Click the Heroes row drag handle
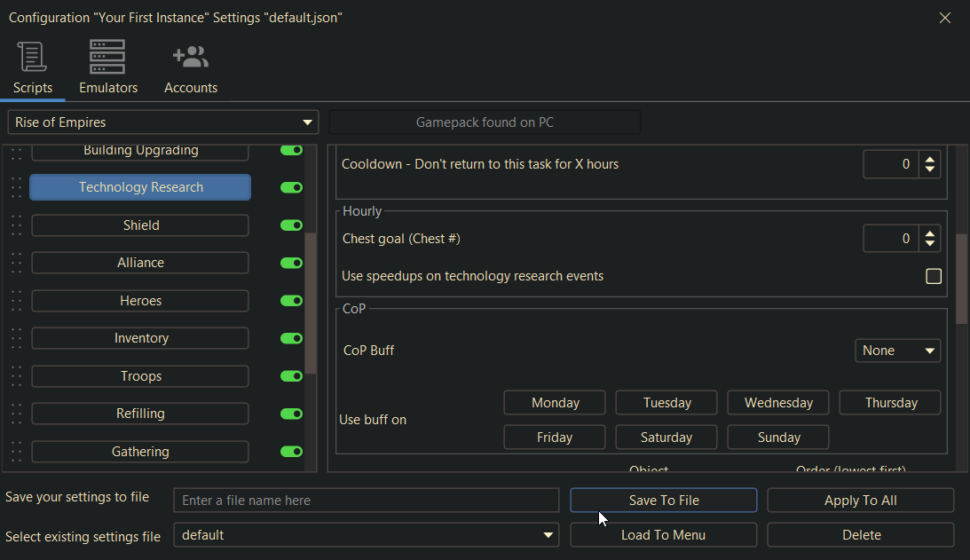The image size is (970, 560). 17,301
